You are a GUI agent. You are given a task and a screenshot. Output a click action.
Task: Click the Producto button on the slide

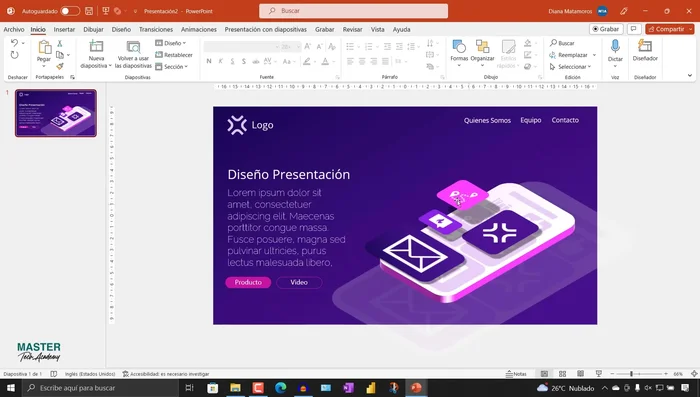pos(248,282)
